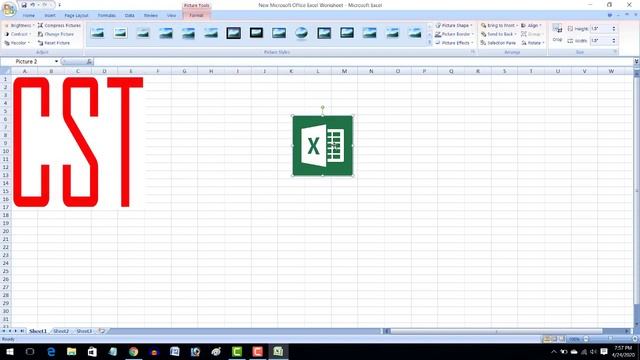Open the Selection Pane
Viewport: 640px width, 360px height.
pos(498,43)
